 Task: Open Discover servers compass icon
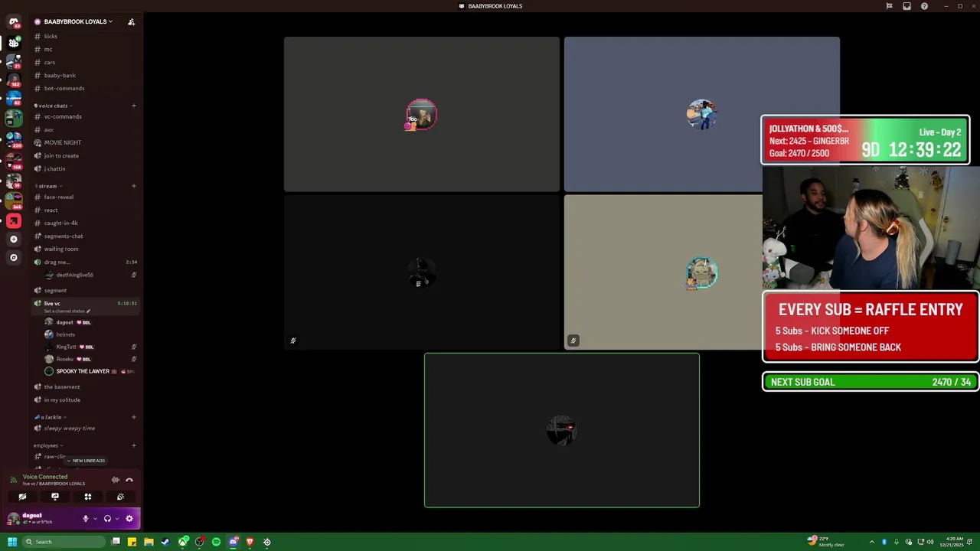pyautogui.click(x=13, y=258)
